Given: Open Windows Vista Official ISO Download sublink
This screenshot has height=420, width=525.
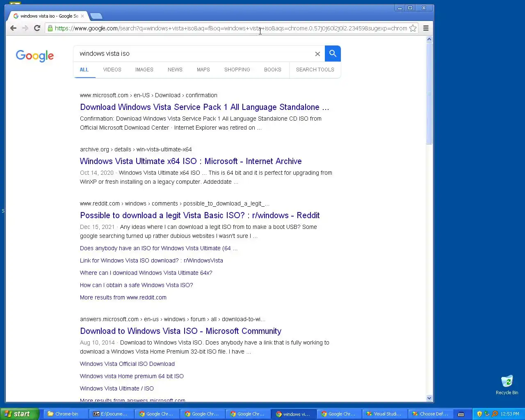Looking at the screenshot, I should [x=127, y=364].
